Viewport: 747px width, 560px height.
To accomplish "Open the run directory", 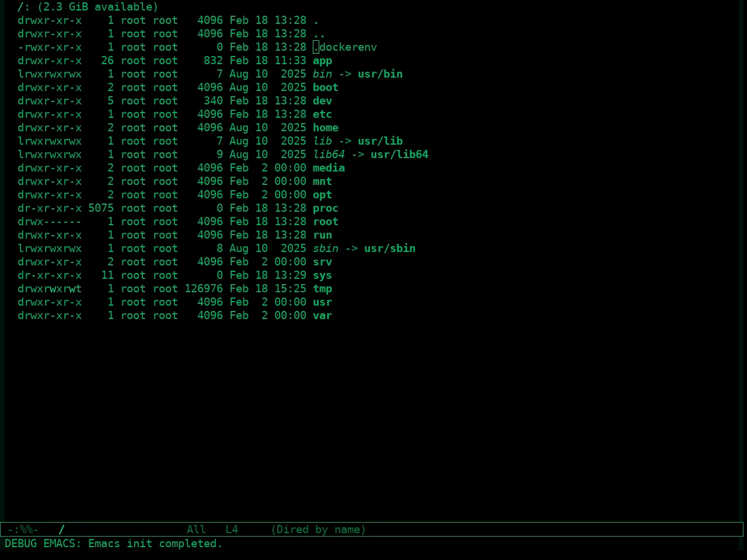I will pos(322,235).
